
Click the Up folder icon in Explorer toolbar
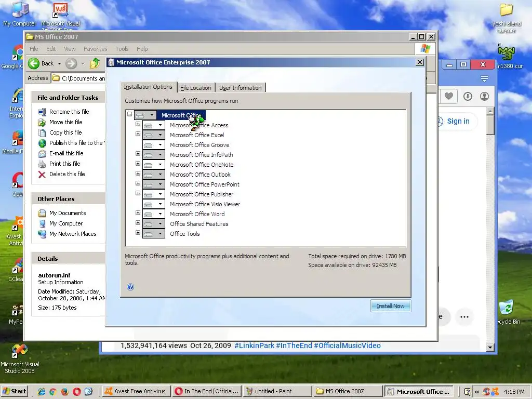point(95,63)
